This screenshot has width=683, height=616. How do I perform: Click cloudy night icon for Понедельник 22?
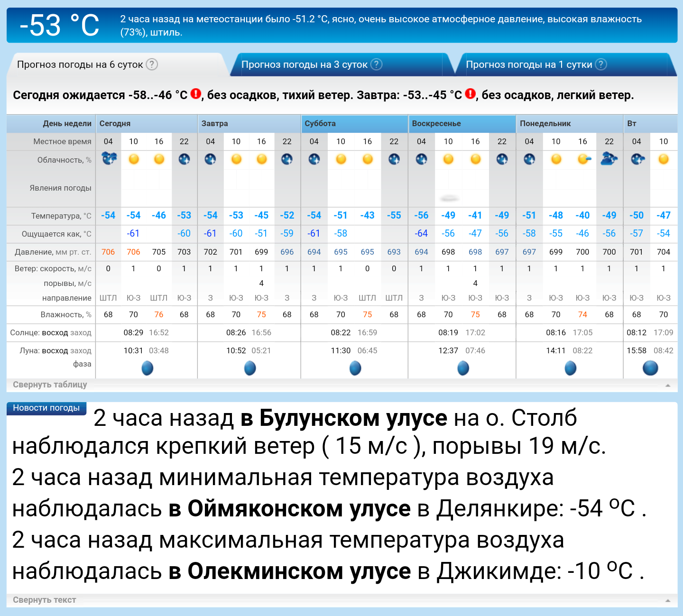[609, 158]
